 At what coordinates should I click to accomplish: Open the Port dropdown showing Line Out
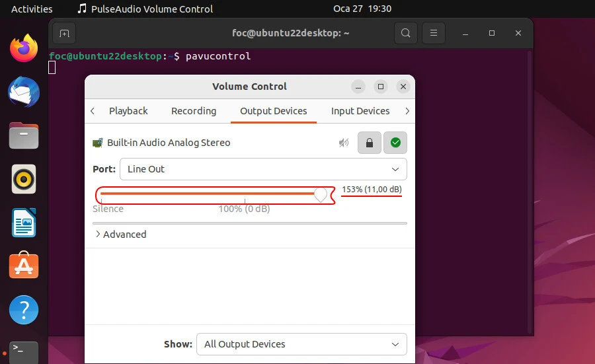coord(263,169)
